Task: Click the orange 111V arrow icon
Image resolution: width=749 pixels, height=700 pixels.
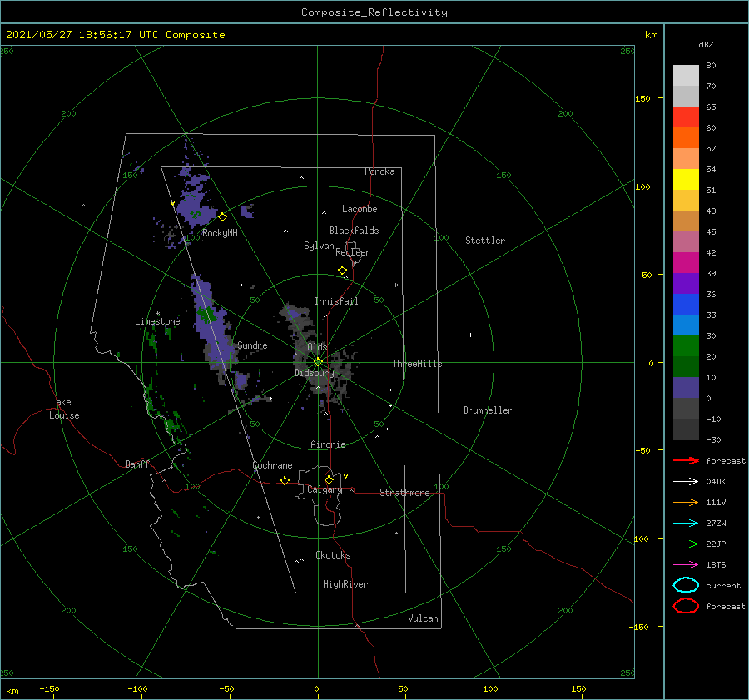Action: 686,502
